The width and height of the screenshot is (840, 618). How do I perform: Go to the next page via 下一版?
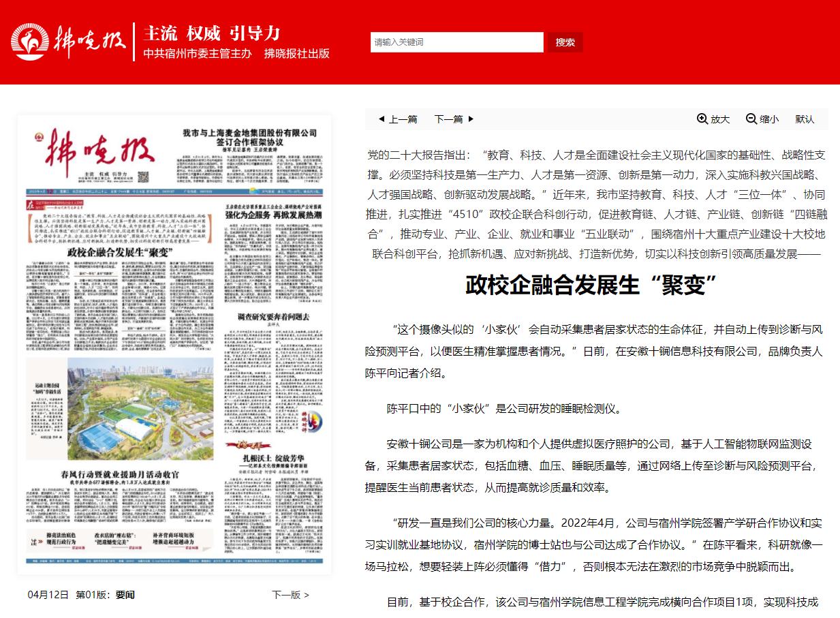point(290,595)
